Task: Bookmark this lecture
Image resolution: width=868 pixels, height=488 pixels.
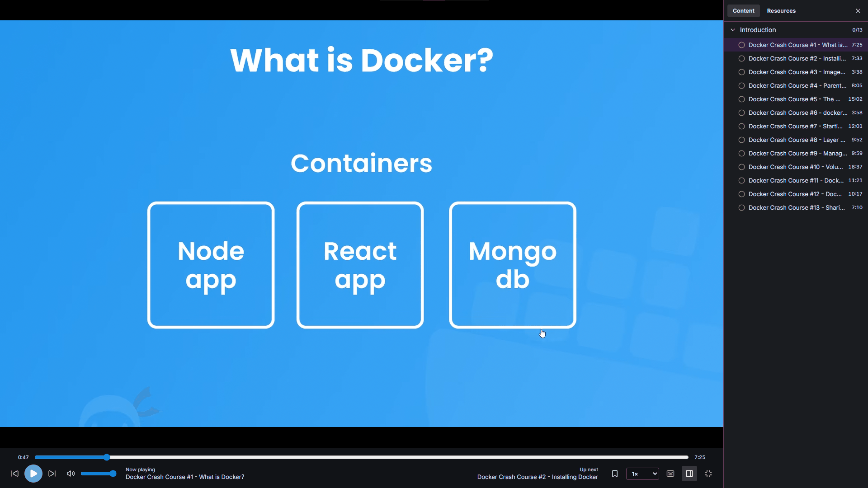Action: coord(615,474)
